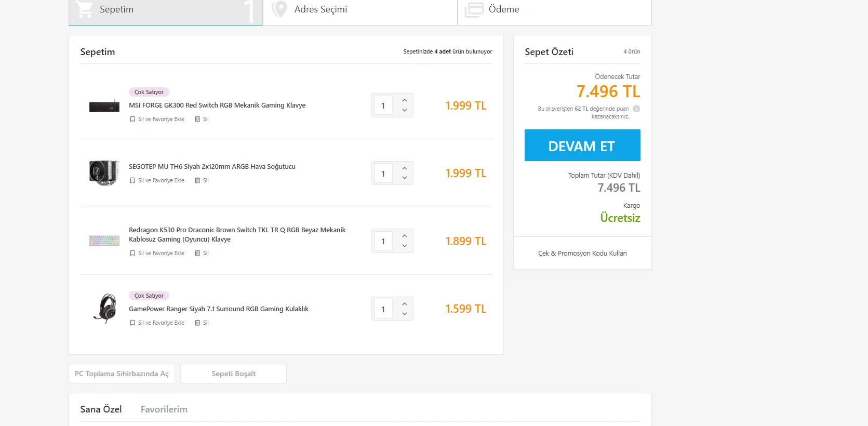Screen dimensions: 868x426
Task: Click the DEVAM ET continue button
Action: click(x=582, y=145)
